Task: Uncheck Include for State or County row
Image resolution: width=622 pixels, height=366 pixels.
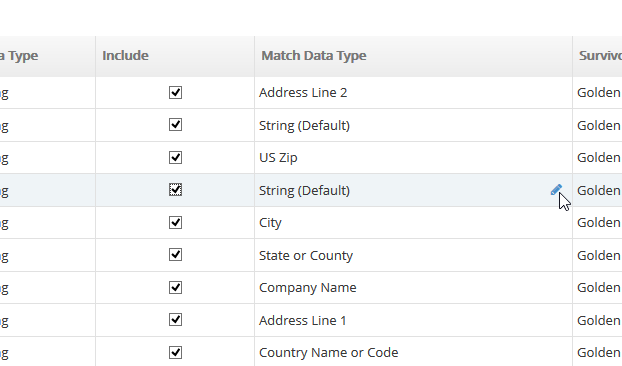Action: (x=175, y=255)
